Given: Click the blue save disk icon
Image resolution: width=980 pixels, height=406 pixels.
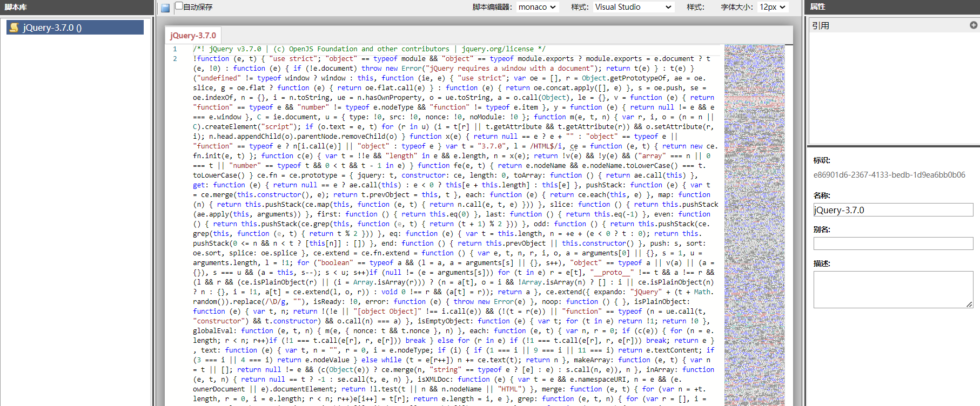Looking at the screenshot, I should (x=165, y=8).
